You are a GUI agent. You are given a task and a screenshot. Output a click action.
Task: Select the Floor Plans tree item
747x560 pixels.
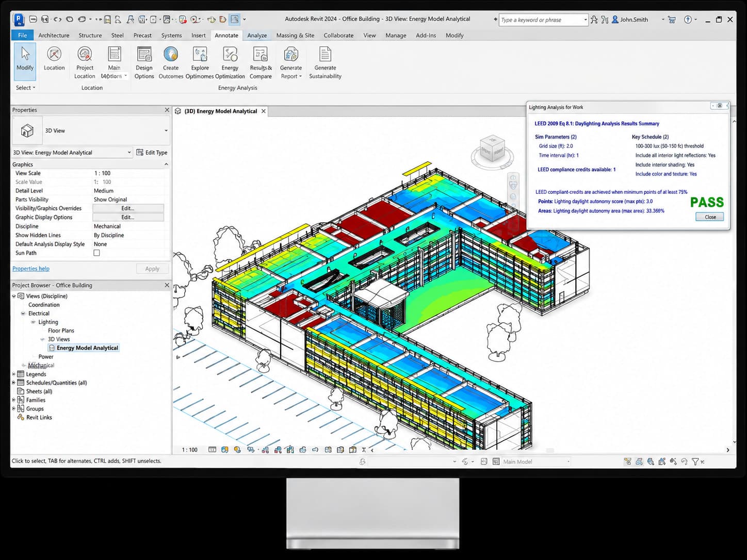(61, 331)
